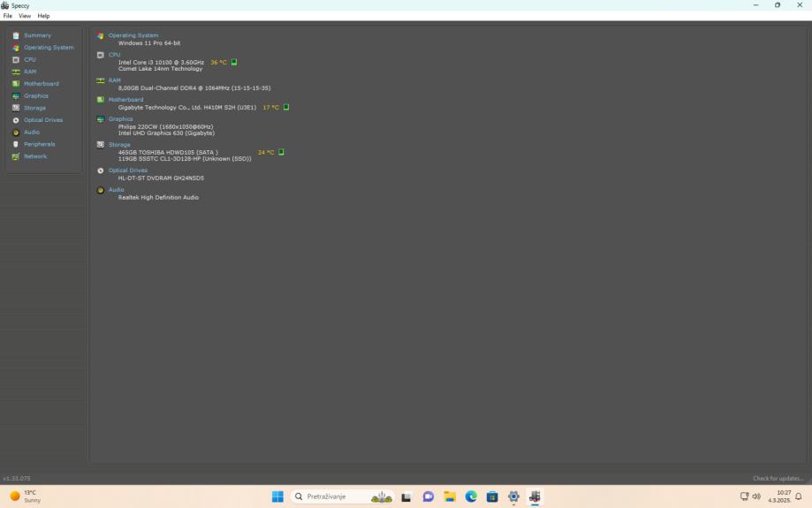Viewport: 812px width, 508px height.
Task: Click the disc icon beside Optical Drives heading
Action: coord(101,171)
